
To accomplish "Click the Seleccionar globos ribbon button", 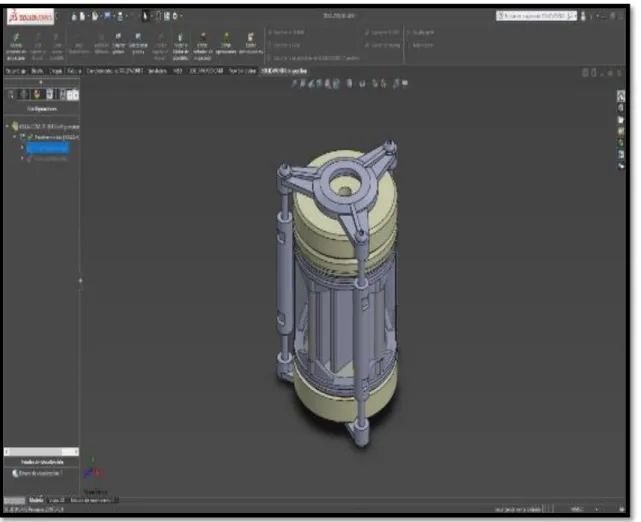I will point(138,44).
